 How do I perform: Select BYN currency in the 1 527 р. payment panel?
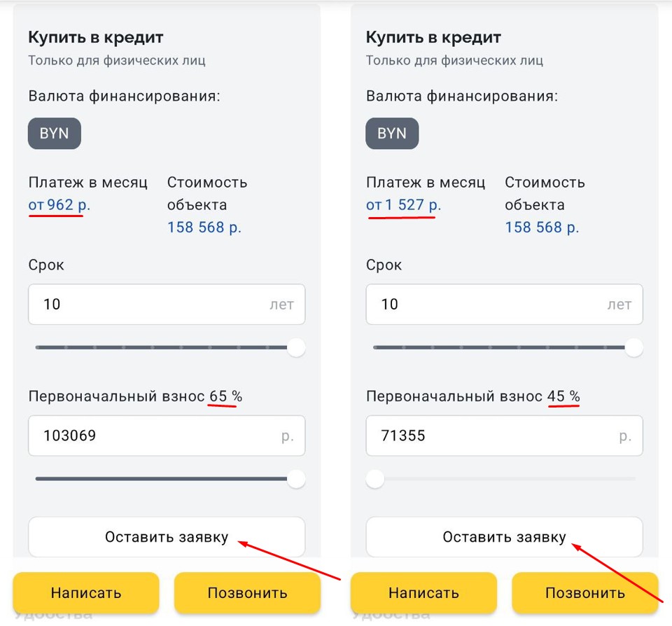point(391,134)
